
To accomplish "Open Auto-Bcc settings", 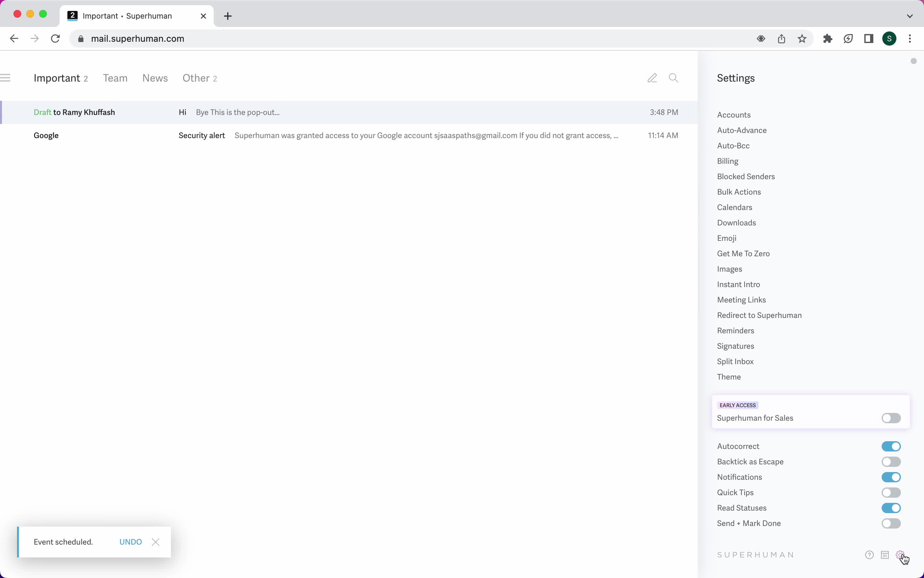I will pos(733,146).
